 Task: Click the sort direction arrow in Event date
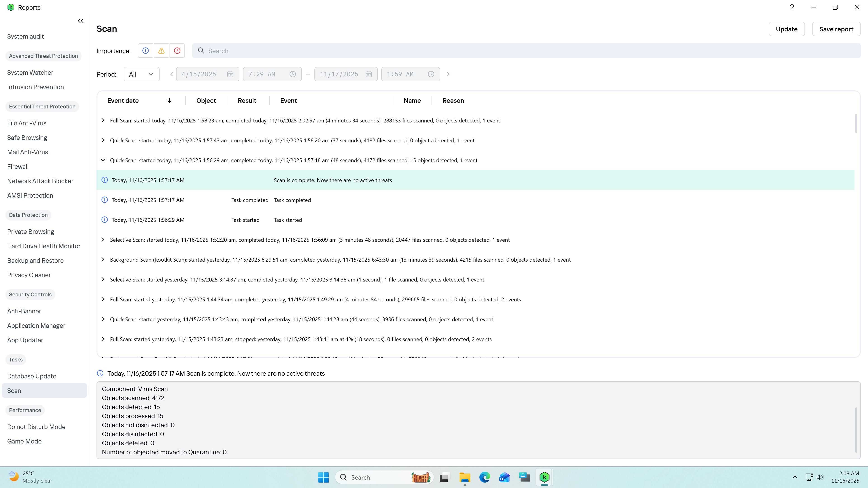(x=170, y=100)
